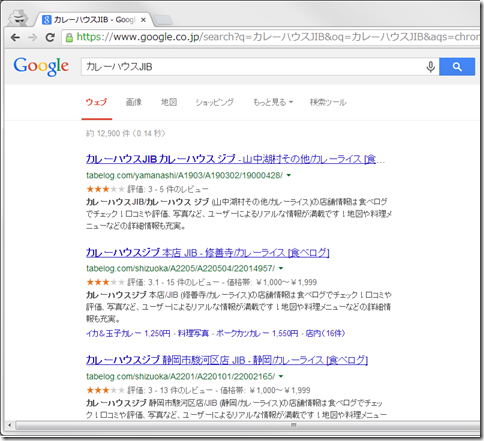Expand dropdown arrow next to 22002165 URL
Viewport: 484px width, 441px height.
coord(281,376)
